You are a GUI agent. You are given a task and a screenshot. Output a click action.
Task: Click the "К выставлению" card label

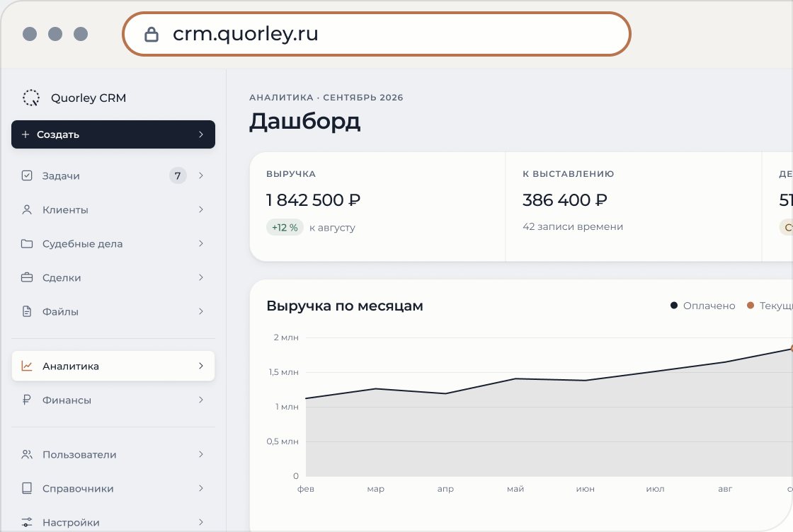569,174
